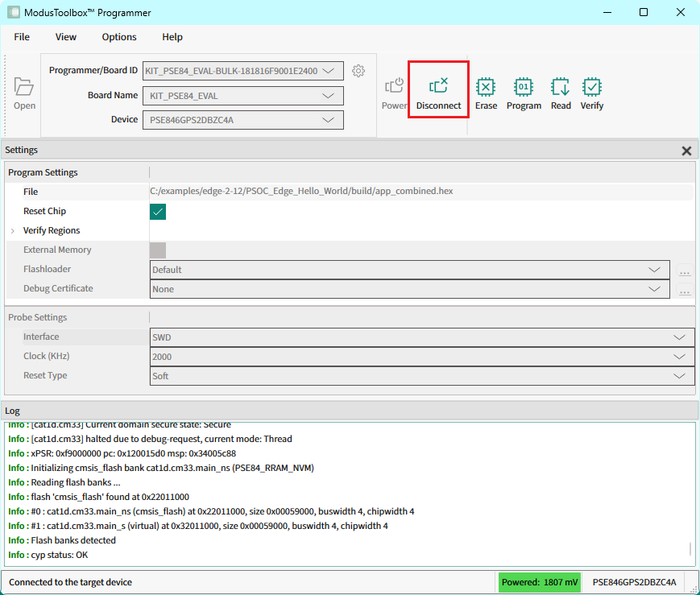Image resolution: width=700 pixels, height=595 pixels.
Task: Verify the programmed flash contents
Action: (x=592, y=88)
